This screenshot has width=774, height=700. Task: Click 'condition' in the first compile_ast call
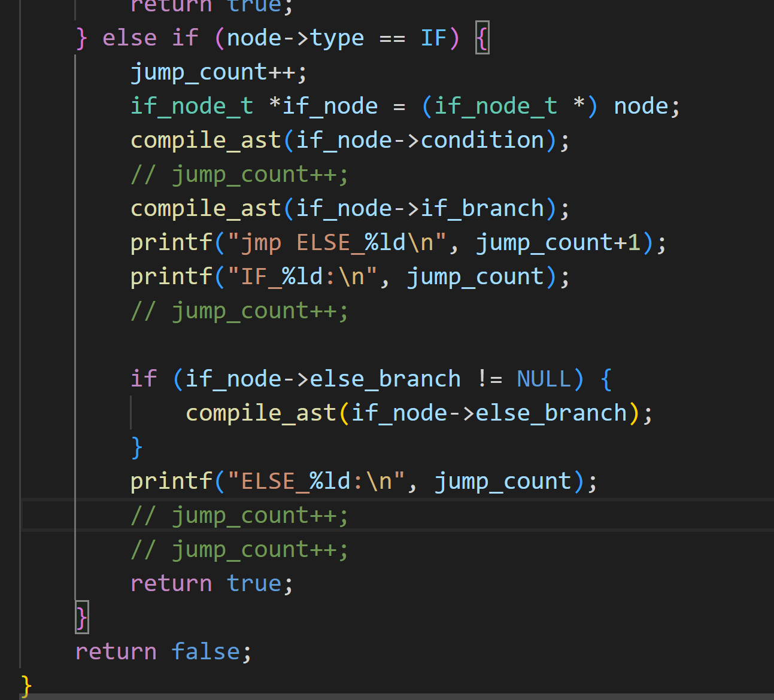point(482,141)
